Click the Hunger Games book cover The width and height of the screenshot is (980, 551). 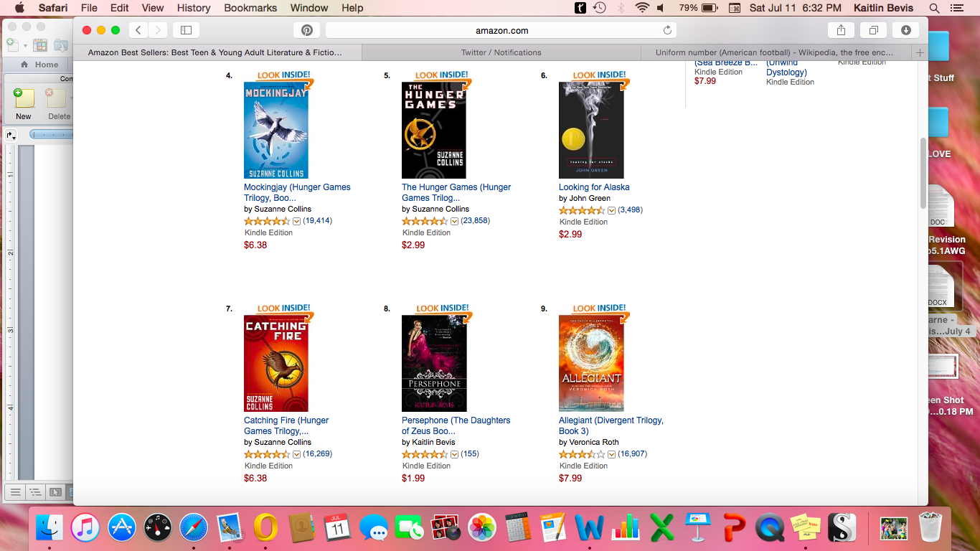click(x=433, y=130)
